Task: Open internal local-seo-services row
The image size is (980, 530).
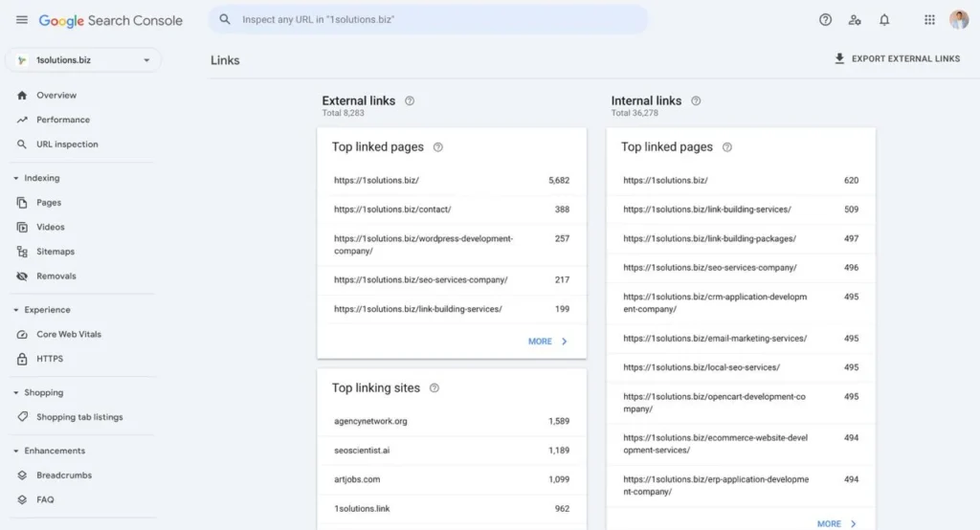Action: tap(741, 367)
